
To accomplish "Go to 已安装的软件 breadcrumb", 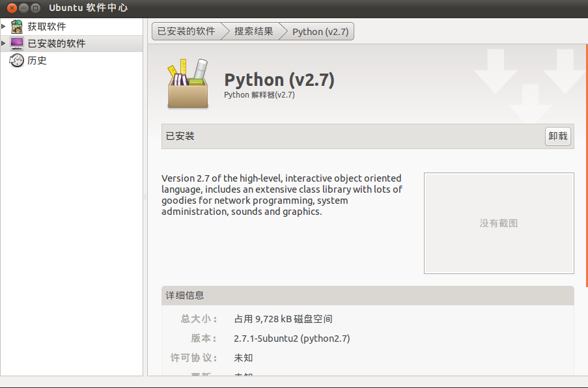I will [186, 31].
